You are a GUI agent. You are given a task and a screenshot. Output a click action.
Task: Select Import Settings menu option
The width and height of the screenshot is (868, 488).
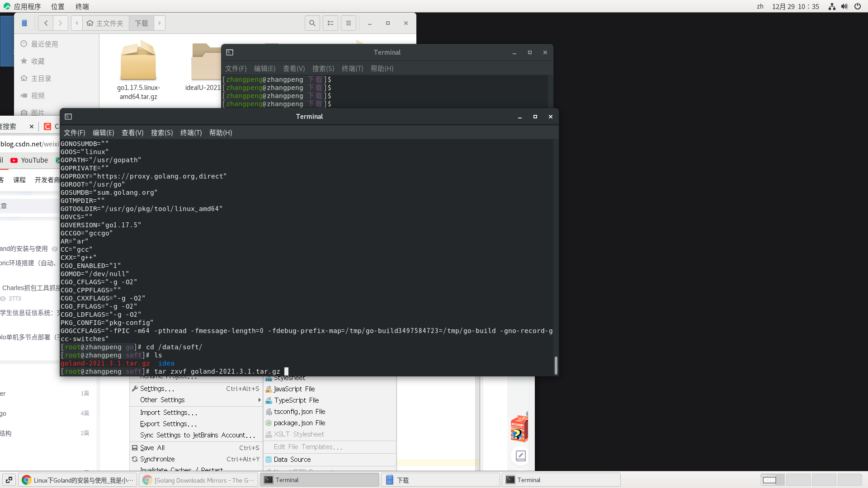pos(168,412)
